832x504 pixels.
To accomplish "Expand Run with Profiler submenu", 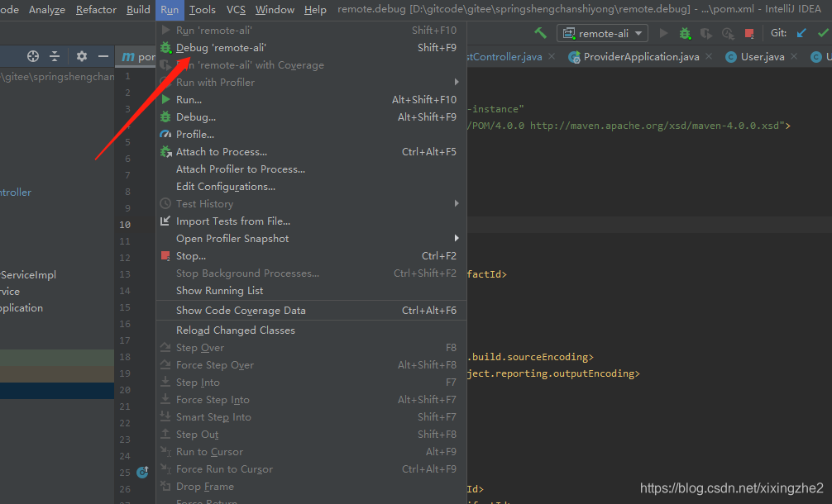I will coord(312,82).
